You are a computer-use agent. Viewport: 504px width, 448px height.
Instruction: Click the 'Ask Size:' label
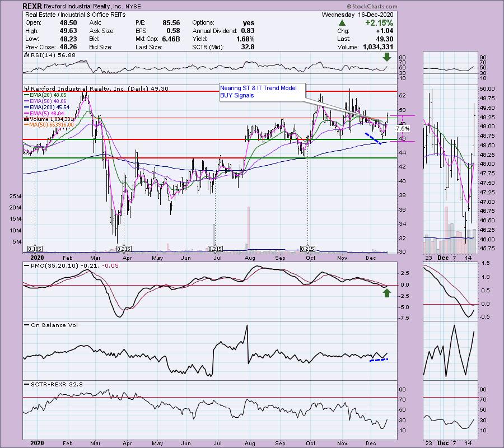pyautogui.click(x=102, y=31)
